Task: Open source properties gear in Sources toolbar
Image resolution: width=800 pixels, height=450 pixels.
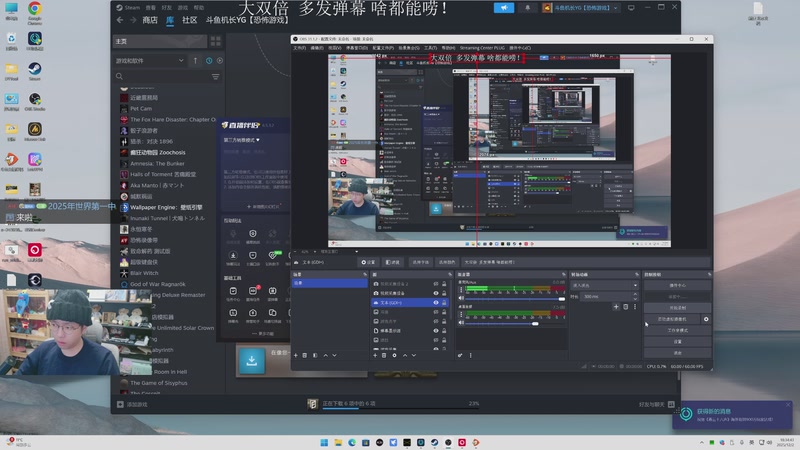Action: (394, 355)
